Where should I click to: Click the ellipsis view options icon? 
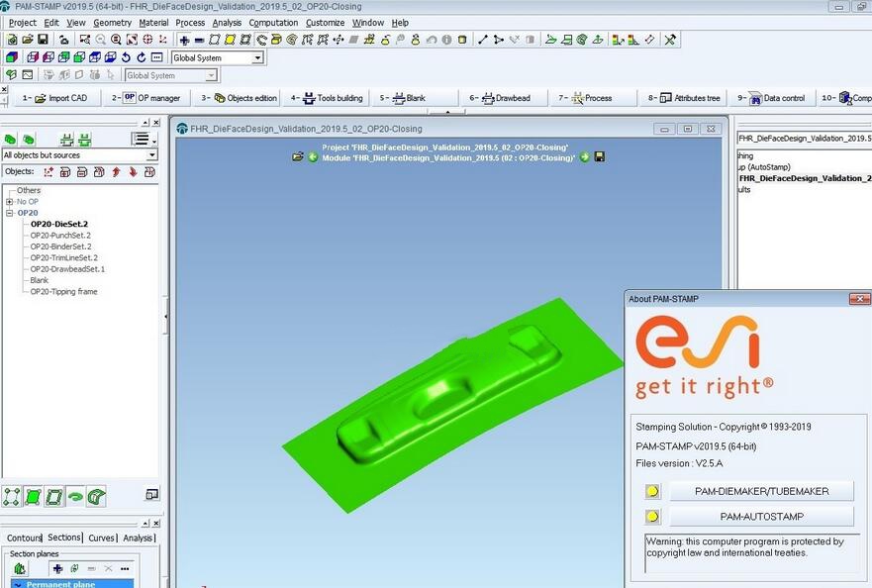point(156,57)
